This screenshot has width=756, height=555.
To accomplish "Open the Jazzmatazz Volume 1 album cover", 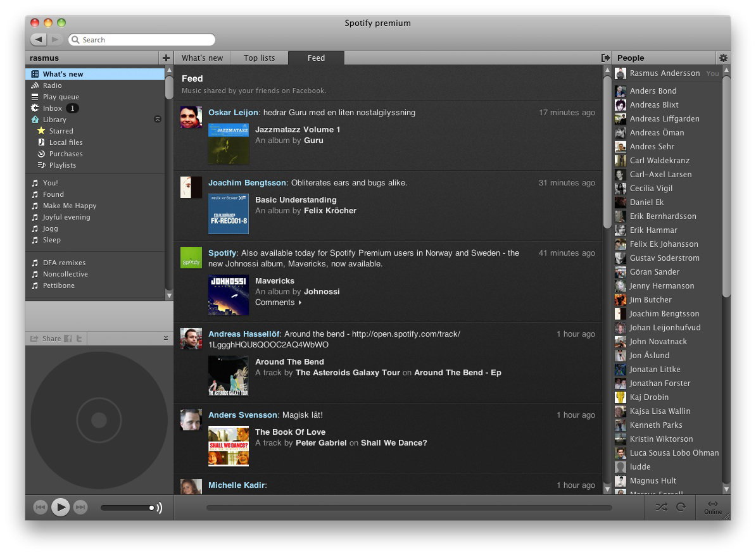I will click(x=229, y=144).
